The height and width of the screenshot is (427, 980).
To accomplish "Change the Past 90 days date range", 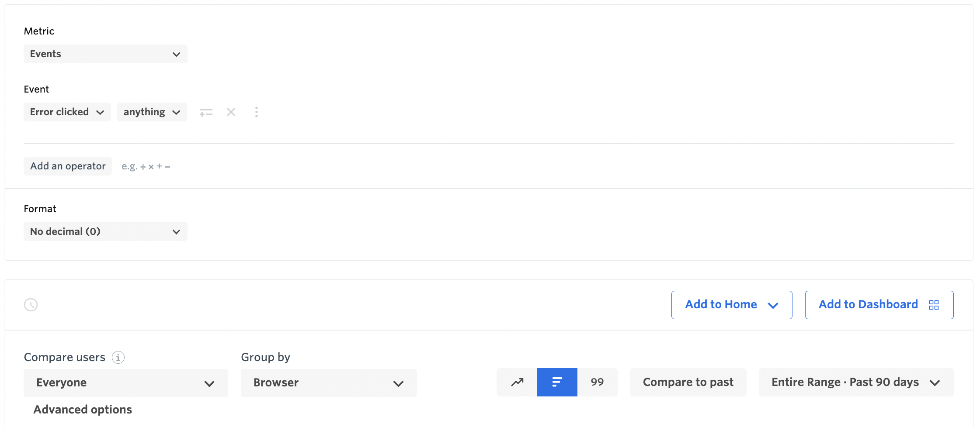I will pyautogui.click(x=855, y=382).
